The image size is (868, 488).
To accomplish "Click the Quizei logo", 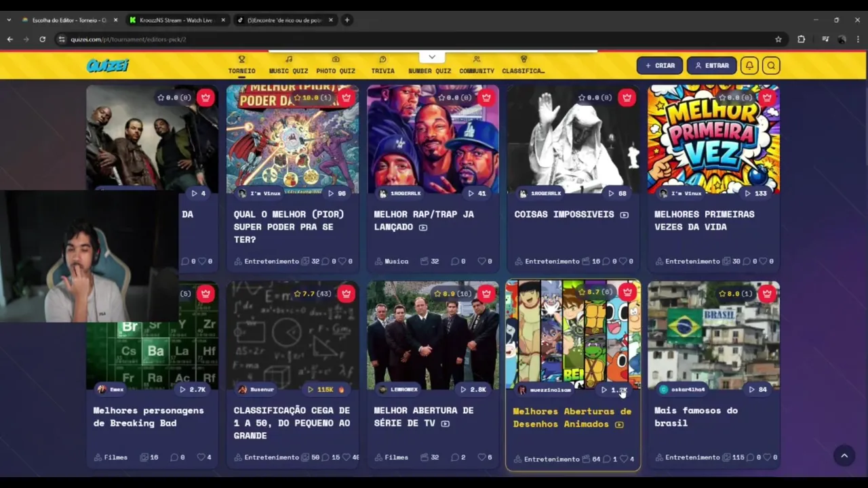I will tap(107, 65).
